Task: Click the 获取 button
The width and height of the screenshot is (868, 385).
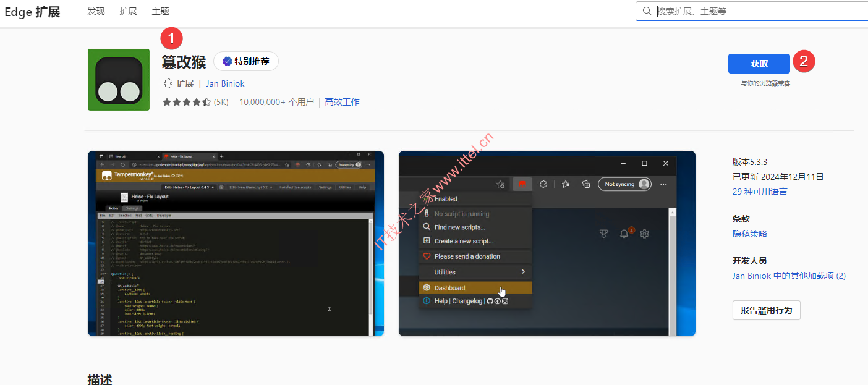Action: [759, 64]
